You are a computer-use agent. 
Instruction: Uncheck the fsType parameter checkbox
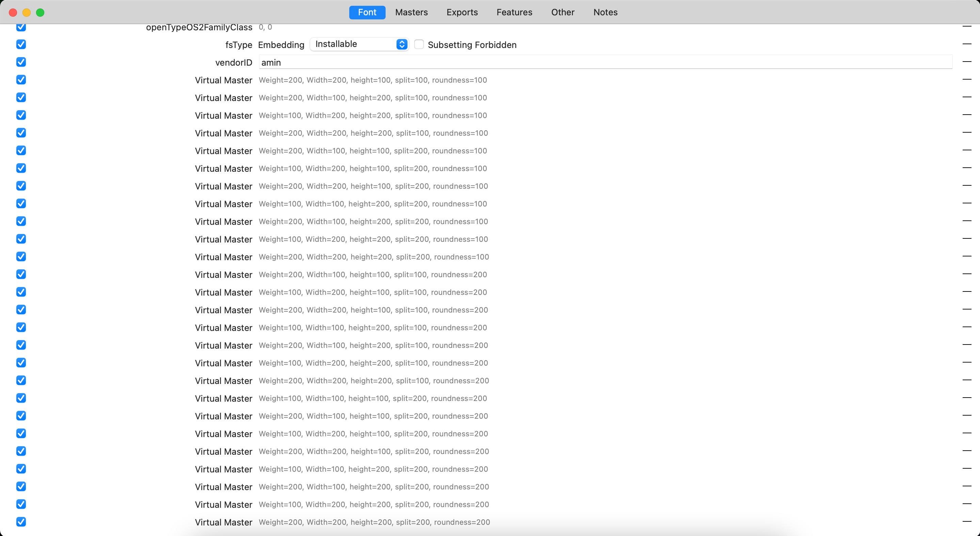coord(21,45)
